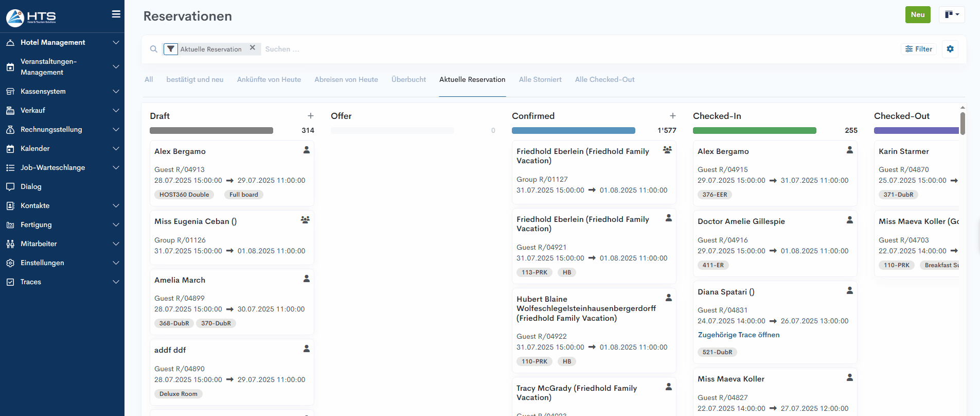Click the blue Confirmed progress bar
980x416 pixels.
tap(573, 131)
